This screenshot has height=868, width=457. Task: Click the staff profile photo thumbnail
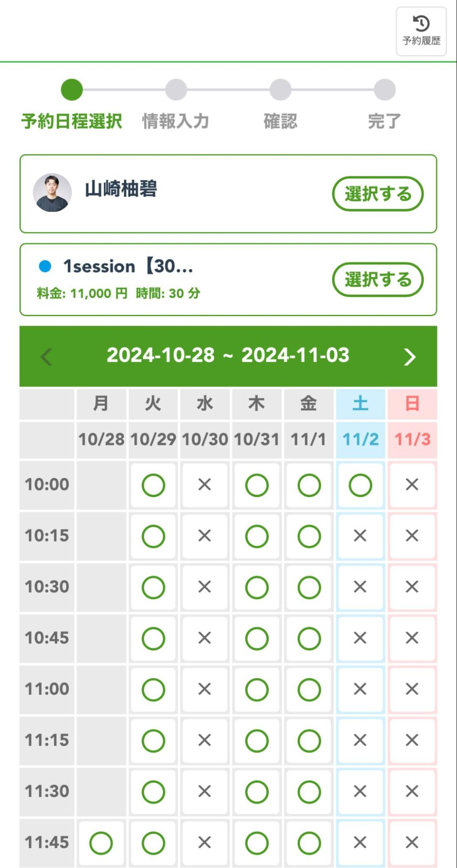[53, 193]
